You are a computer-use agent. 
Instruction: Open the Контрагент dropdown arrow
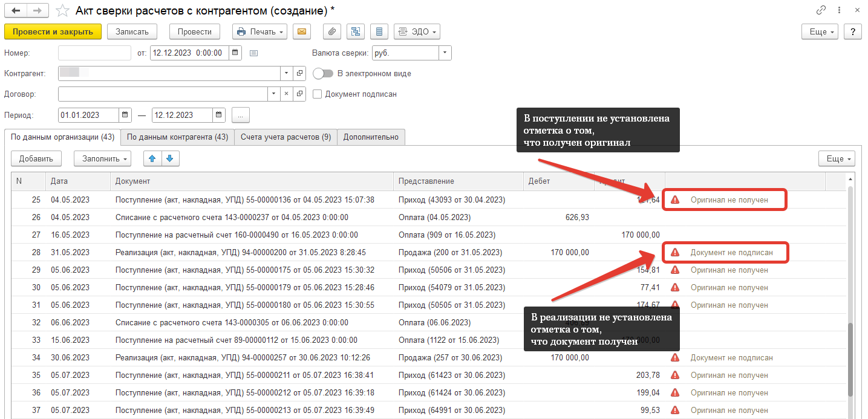click(287, 73)
